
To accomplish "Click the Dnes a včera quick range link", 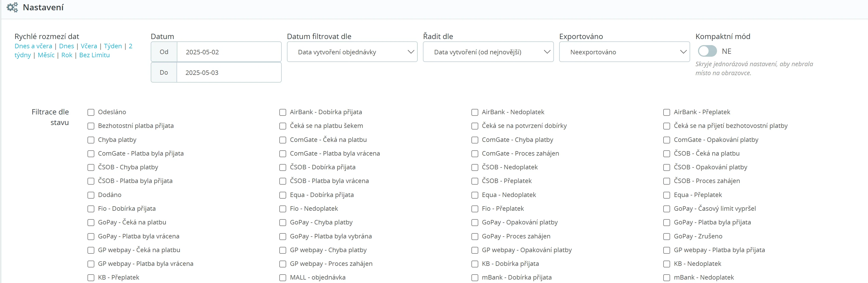I will pos(33,46).
